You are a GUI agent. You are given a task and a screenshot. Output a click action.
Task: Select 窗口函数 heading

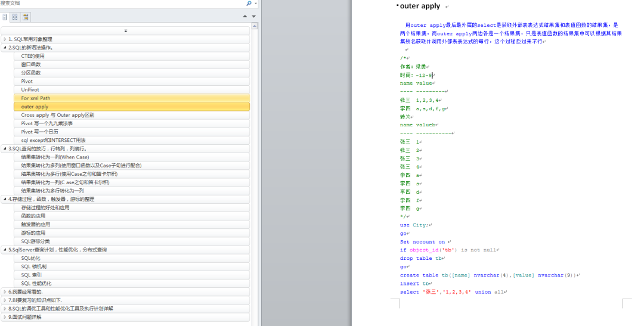pos(131,64)
